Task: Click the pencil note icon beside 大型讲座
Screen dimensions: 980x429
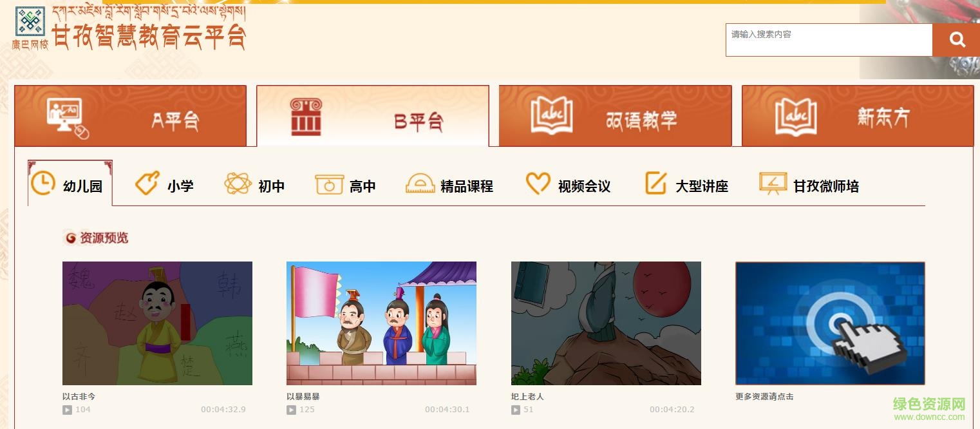Action: 655,184
